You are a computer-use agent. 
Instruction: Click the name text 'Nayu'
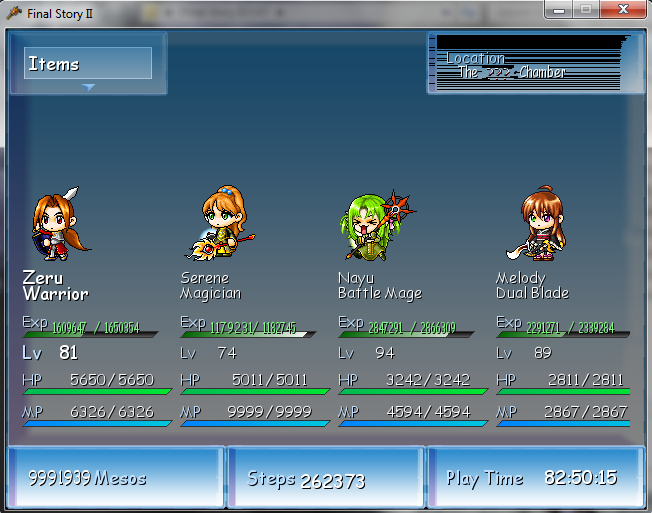click(356, 278)
